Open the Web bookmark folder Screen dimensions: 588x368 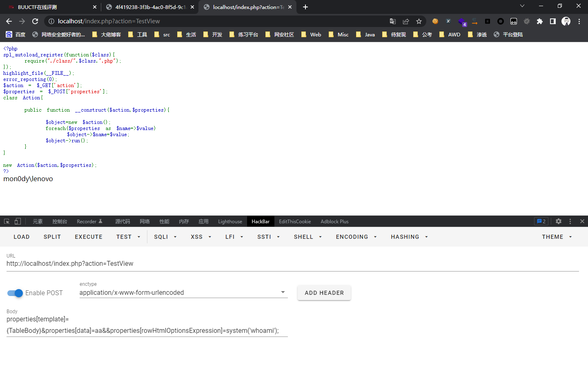tap(311, 34)
